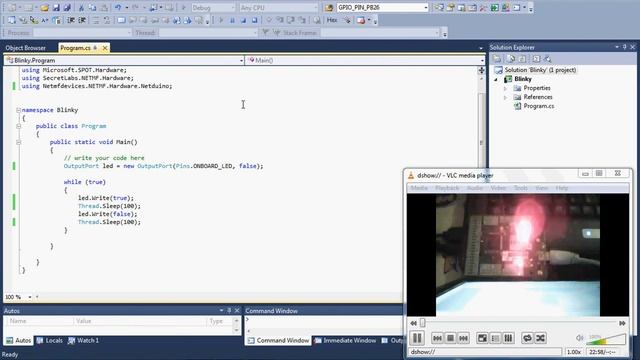
Task: Toggle VLC loop mode
Action: (527, 338)
